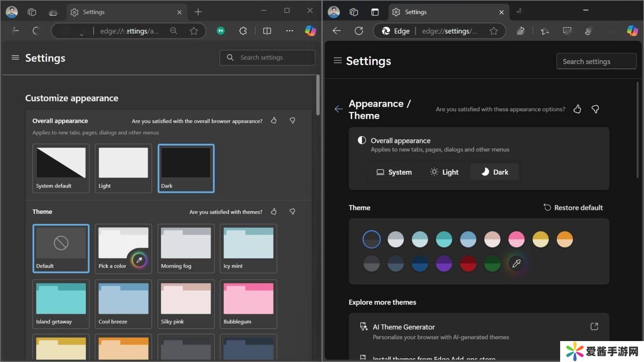The height and width of the screenshot is (362, 644).
Task: Open the eyedropper custom color picker in right panel
Action: 516,264
